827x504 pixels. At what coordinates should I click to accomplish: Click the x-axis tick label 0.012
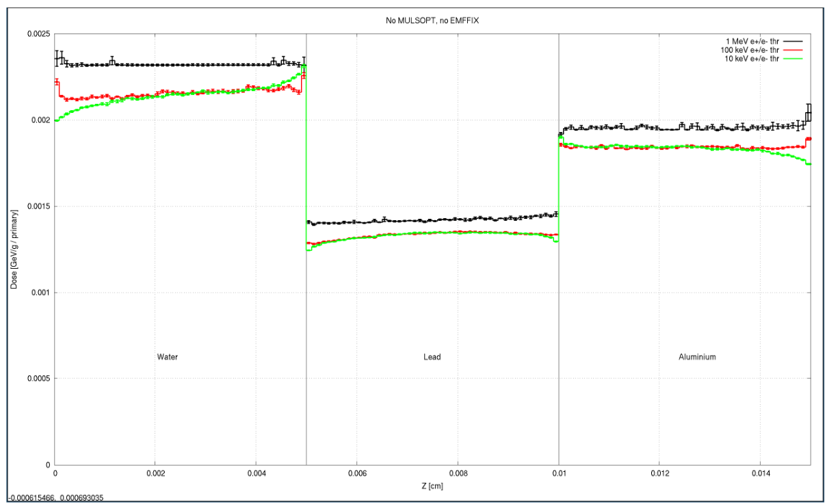point(659,473)
